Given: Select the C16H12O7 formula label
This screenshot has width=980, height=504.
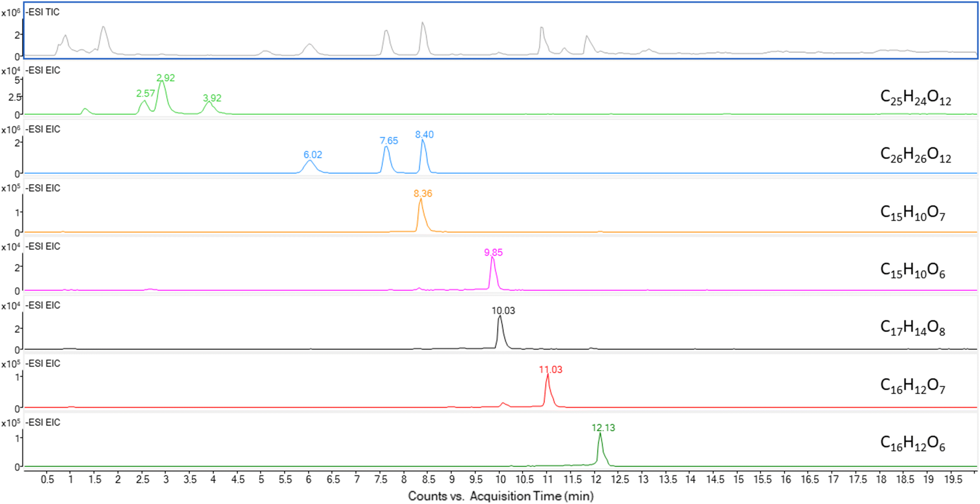Looking at the screenshot, I should pos(913,386).
